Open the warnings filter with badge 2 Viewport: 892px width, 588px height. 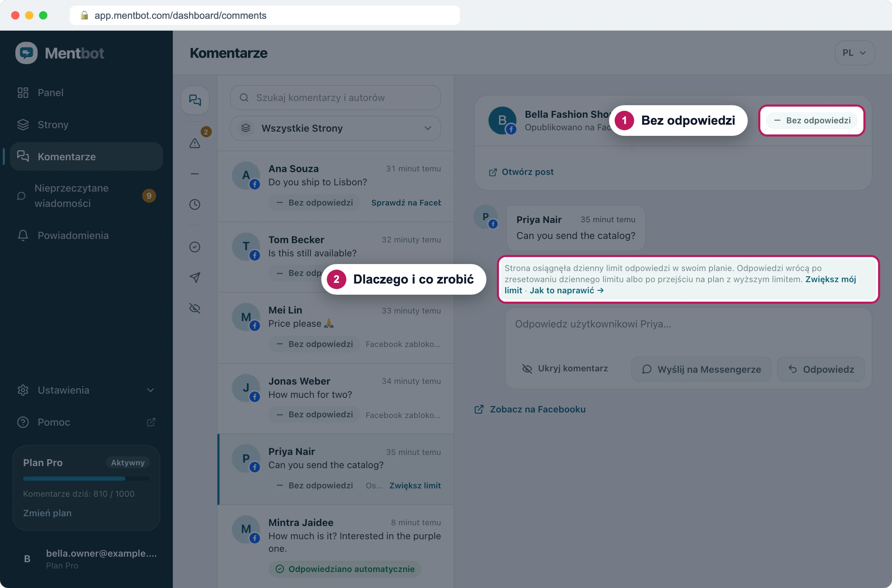(195, 143)
